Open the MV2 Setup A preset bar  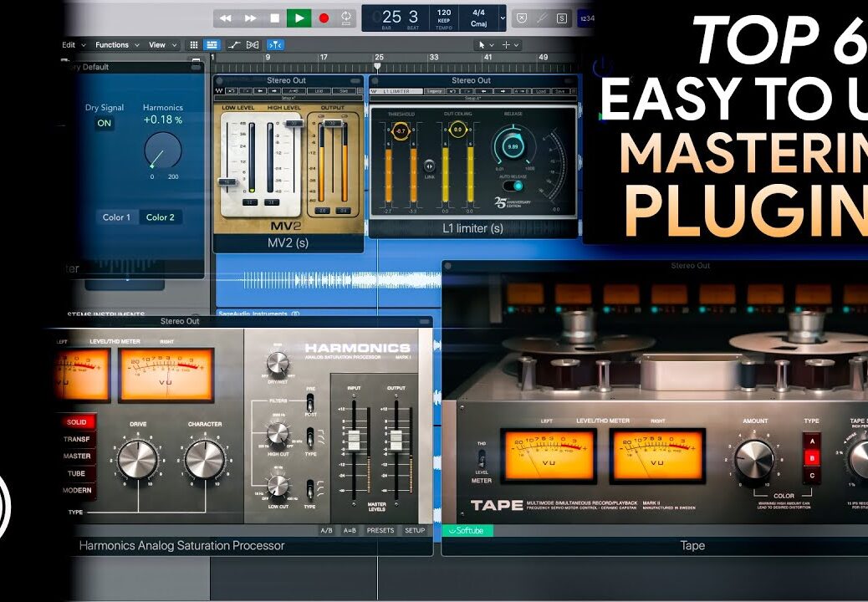tap(288, 98)
